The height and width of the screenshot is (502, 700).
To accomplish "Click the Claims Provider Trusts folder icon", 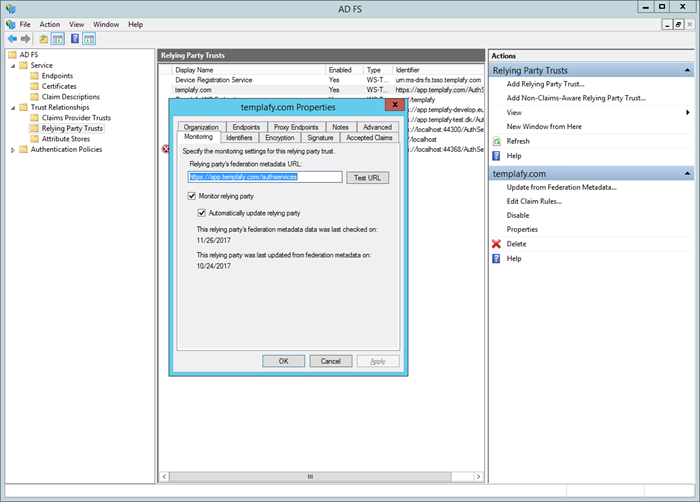I will coord(34,118).
